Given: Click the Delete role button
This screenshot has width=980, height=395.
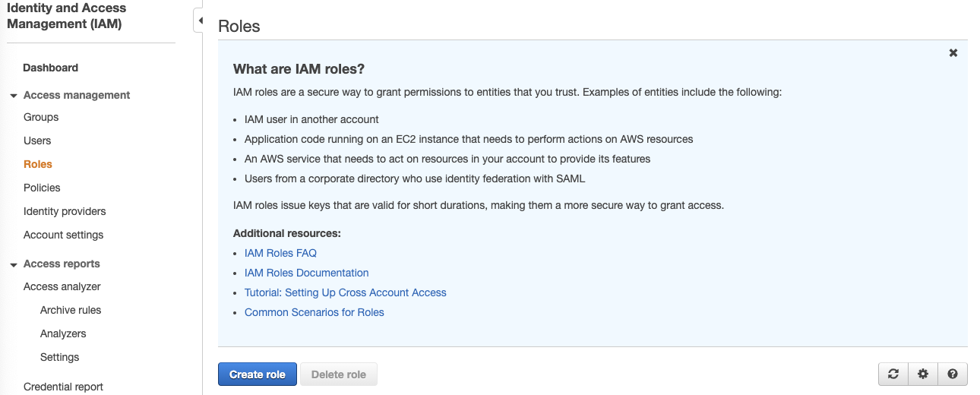Looking at the screenshot, I should click(x=339, y=374).
